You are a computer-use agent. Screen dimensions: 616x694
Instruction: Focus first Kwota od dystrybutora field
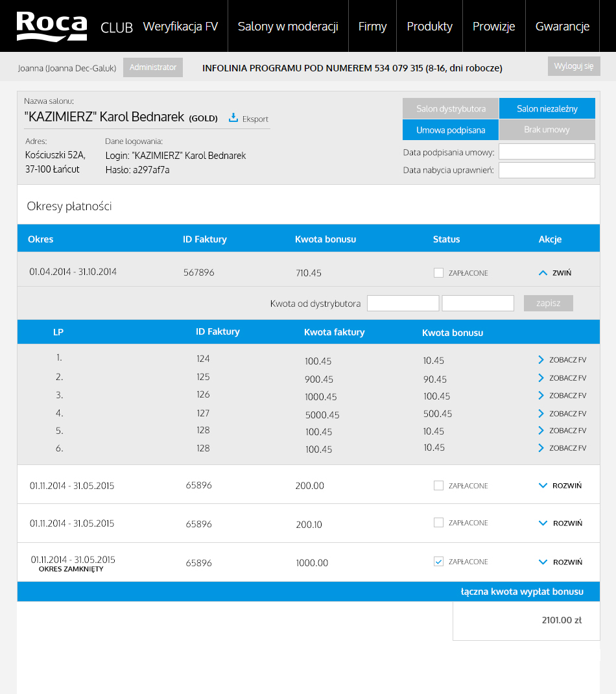click(x=403, y=303)
